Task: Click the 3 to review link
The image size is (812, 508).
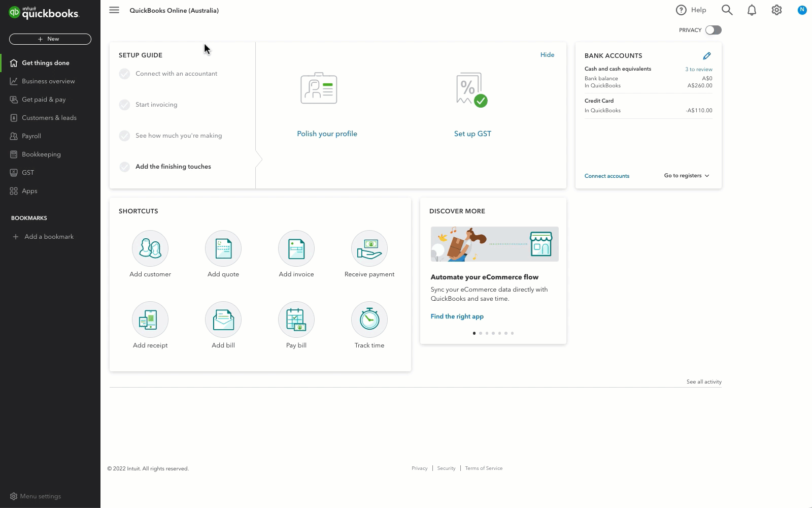Action: (699, 70)
